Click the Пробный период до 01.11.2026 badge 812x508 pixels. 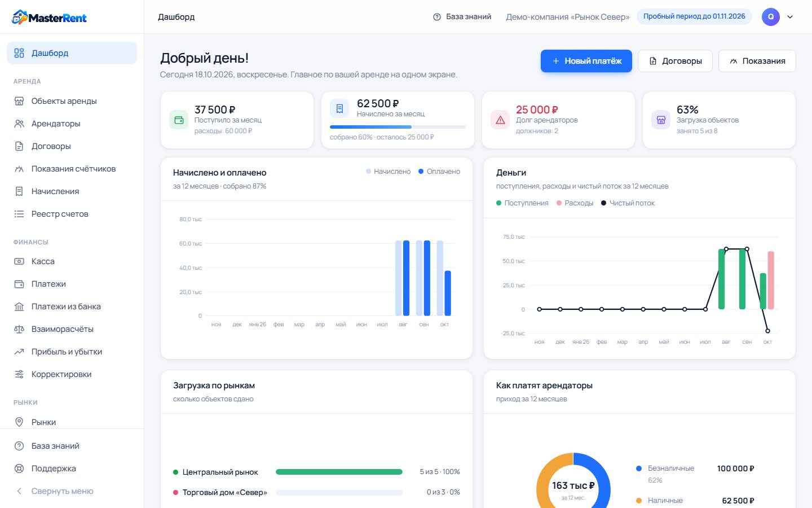point(694,16)
